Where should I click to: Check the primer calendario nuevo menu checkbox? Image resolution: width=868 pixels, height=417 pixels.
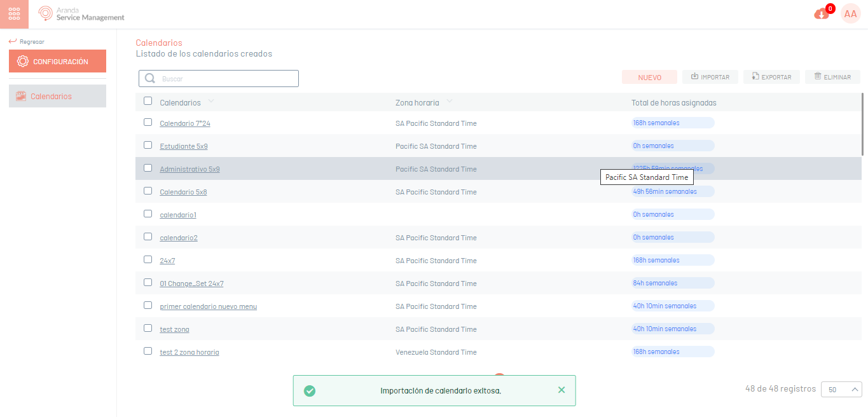(x=148, y=305)
